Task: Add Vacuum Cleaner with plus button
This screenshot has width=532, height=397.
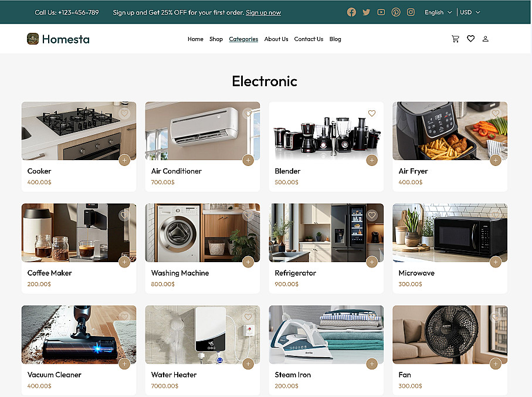Action: [x=124, y=364]
